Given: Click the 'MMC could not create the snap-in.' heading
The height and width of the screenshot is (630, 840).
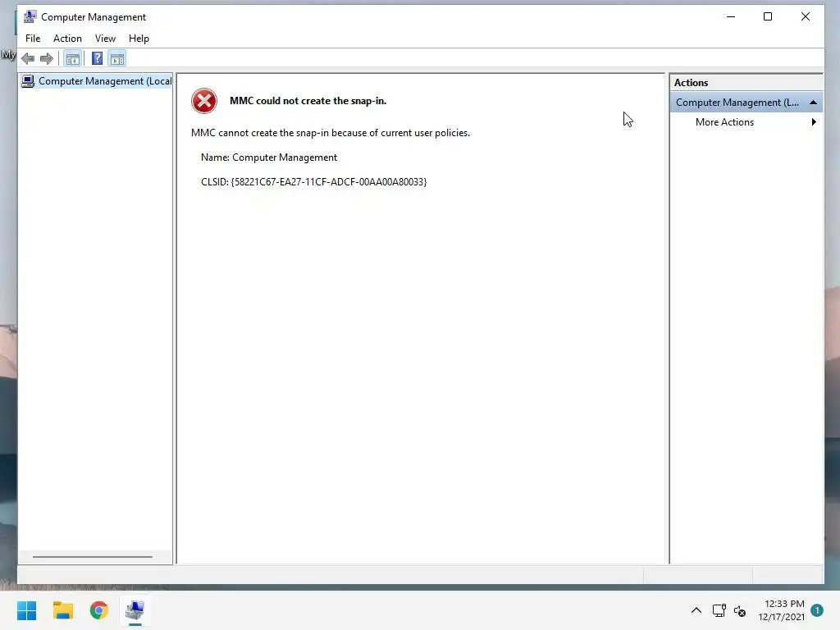Looking at the screenshot, I should pyautogui.click(x=308, y=101).
